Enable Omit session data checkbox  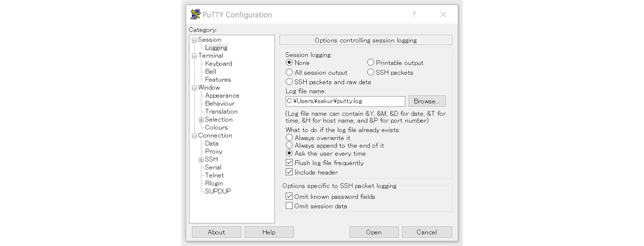[289, 206]
